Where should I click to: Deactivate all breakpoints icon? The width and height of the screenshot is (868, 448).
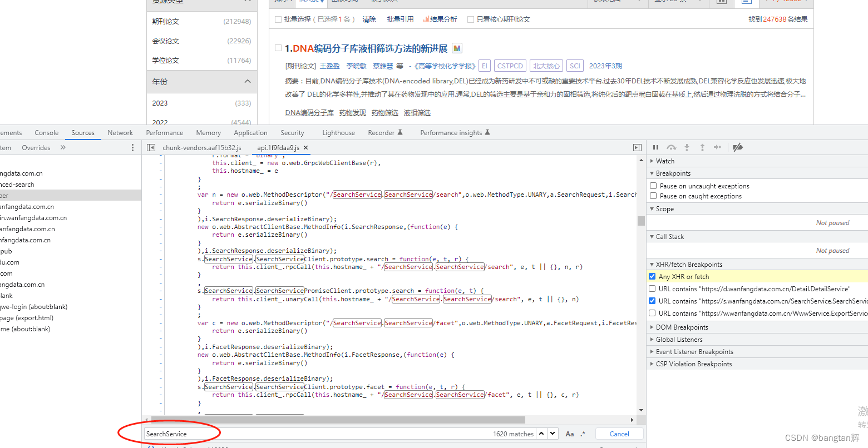pyautogui.click(x=738, y=147)
